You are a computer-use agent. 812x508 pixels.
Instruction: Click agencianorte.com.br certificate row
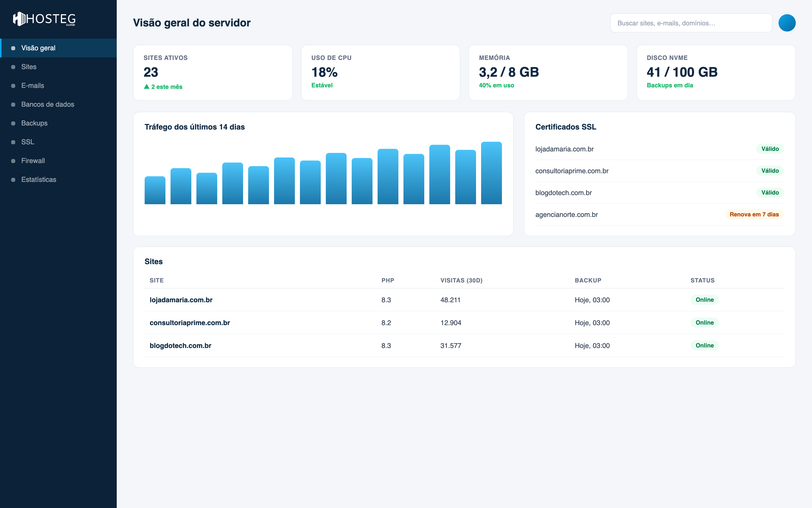tap(659, 214)
